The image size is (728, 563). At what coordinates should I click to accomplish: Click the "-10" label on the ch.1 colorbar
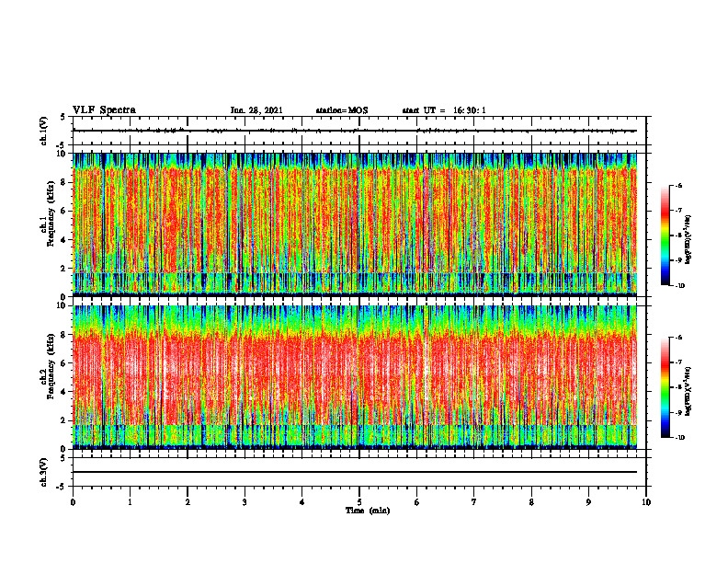click(679, 286)
